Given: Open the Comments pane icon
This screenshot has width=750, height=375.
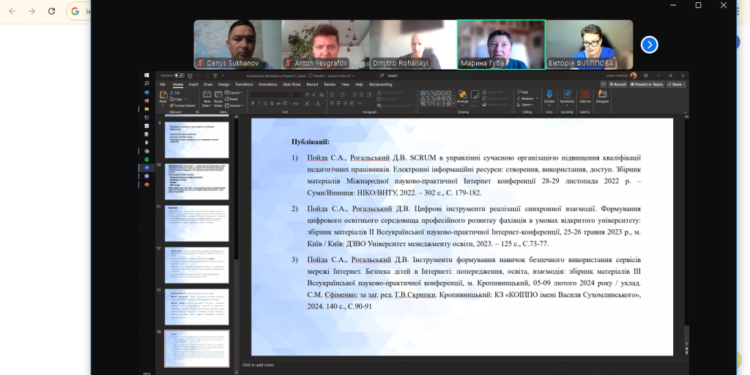Looking at the screenshot, I should pyautogui.click(x=604, y=84).
